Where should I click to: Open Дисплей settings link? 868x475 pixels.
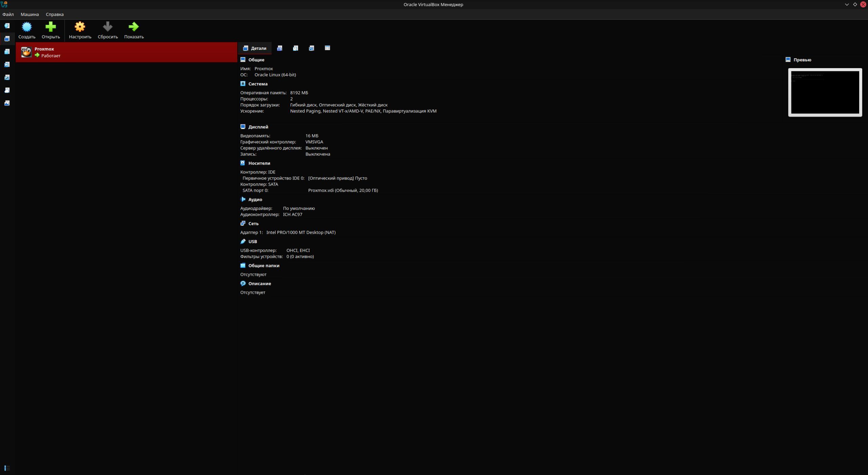258,127
